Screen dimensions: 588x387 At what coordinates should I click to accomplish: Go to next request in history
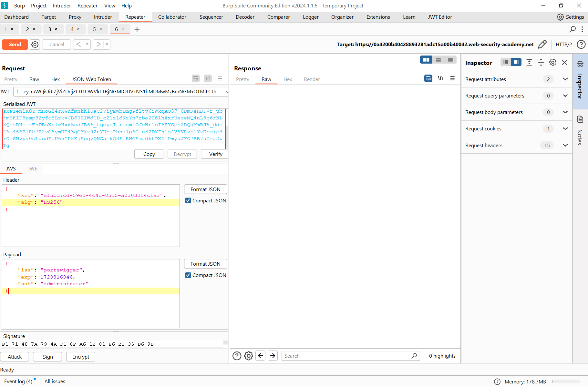(98, 45)
